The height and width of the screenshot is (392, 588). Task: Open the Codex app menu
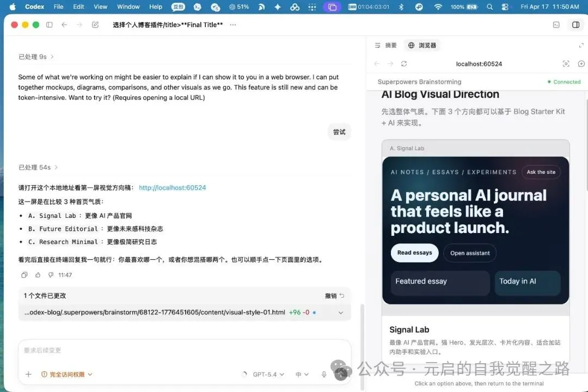pyautogui.click(x=34, y=7)
